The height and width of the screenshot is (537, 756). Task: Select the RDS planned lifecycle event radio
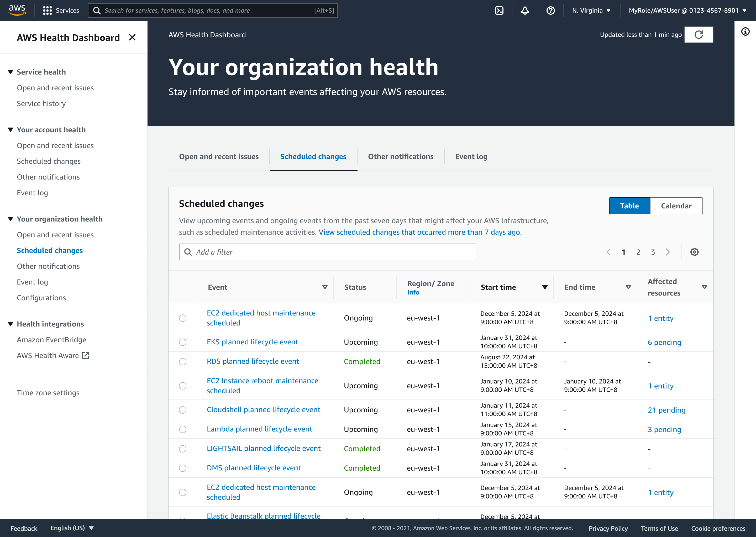[x=182, y=361]
